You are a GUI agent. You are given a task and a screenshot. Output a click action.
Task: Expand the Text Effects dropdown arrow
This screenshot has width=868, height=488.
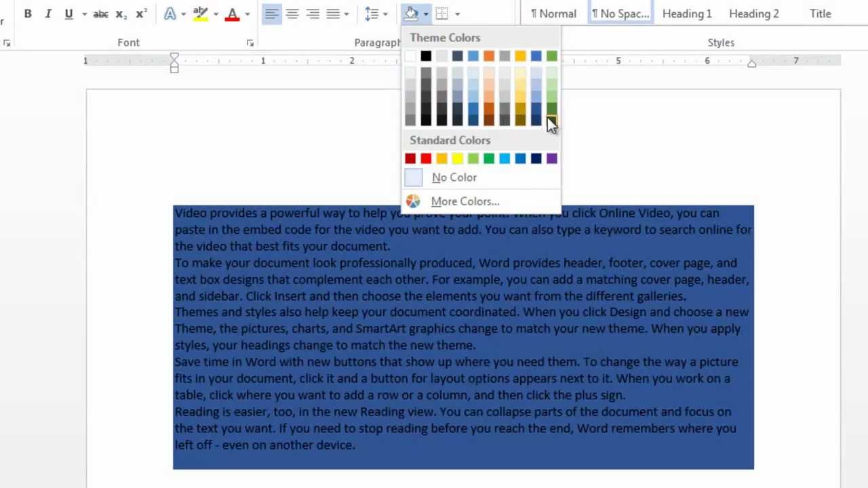(183, 14)
